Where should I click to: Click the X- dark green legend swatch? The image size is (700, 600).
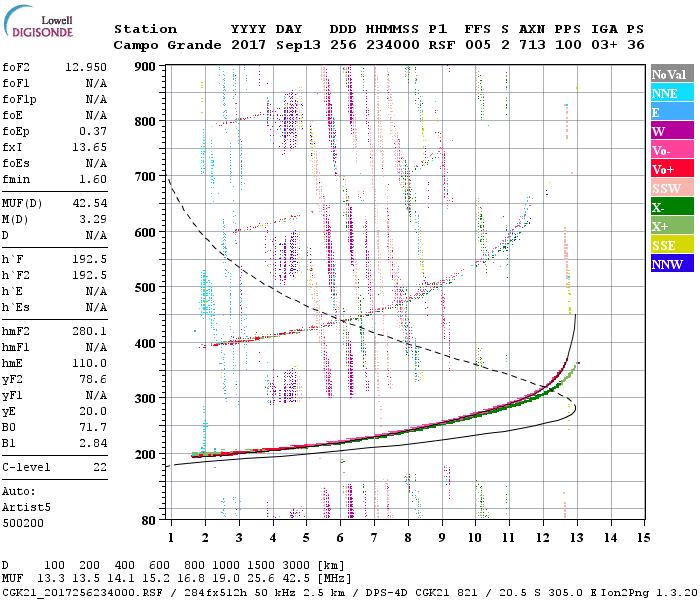[x=672, y=207]
